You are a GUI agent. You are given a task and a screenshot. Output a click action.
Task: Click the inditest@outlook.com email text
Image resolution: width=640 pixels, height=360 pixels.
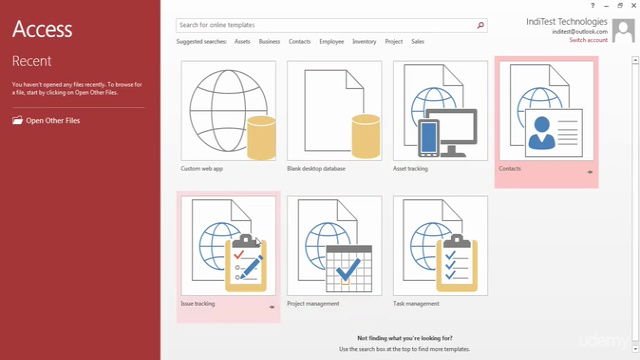click(x=580, y=31)
